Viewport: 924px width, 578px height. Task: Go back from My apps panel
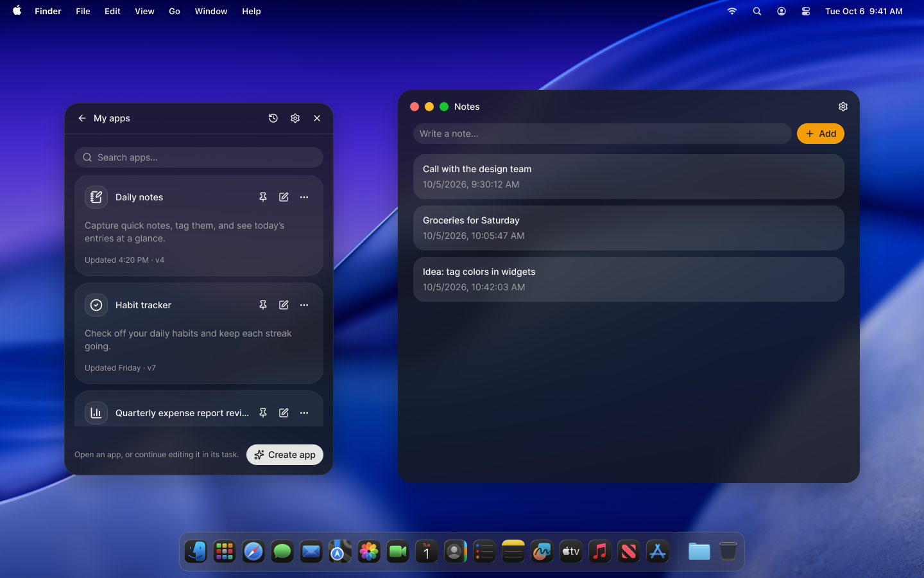(x=82, y=118)
